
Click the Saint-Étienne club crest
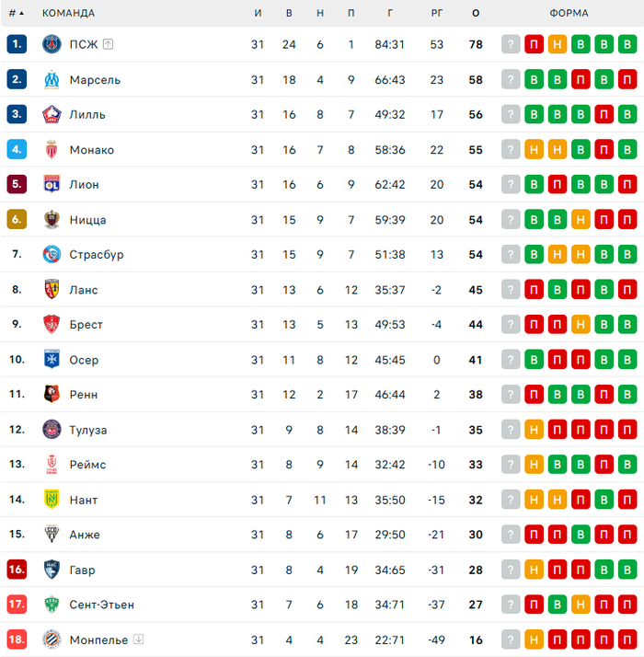(52, 604)
